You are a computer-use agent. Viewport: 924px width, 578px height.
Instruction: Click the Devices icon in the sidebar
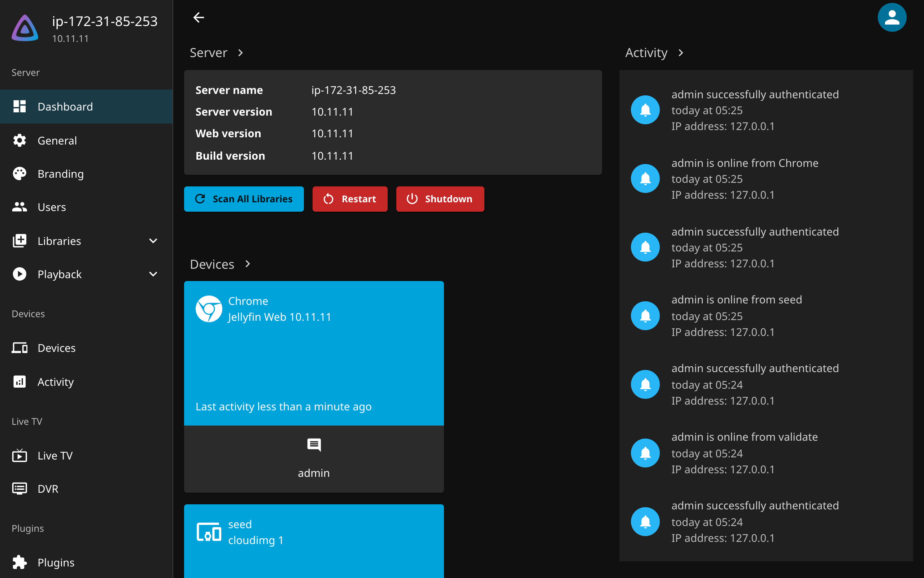pyautogui.click(x=19, y=348)
